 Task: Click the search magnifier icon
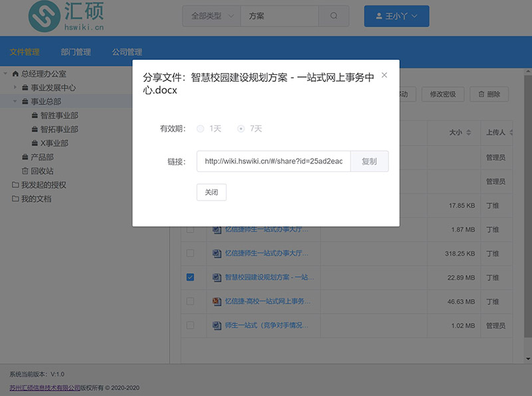tap(332, 15)
